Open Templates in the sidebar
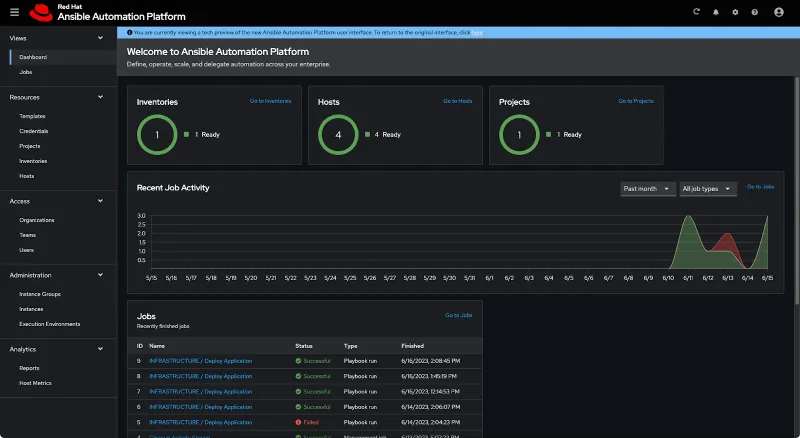The image size is (800, 438). [32, 116]
